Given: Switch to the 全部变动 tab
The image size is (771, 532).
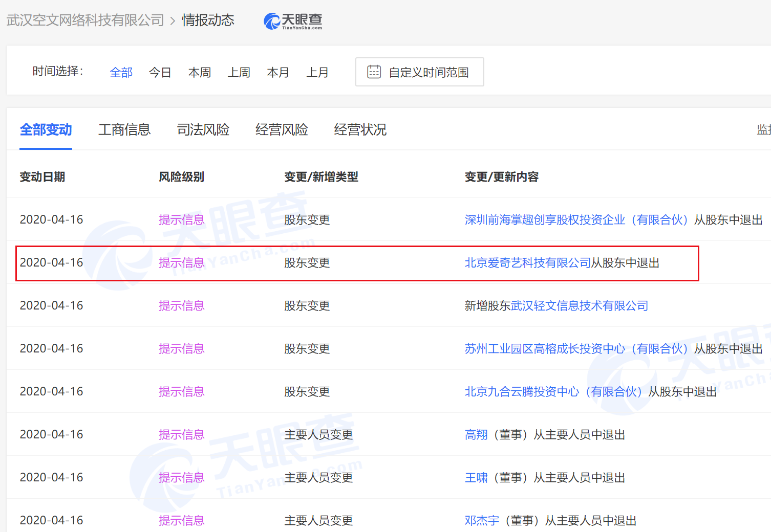Looking at the screenshot, I should [x=46, y=130].
